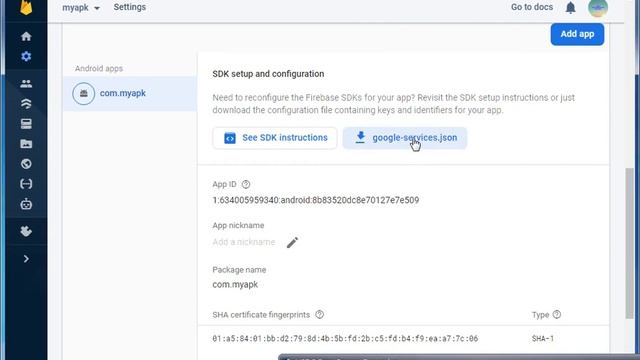
Task: Download google-services.json file
Action: [x=405, y=138]
